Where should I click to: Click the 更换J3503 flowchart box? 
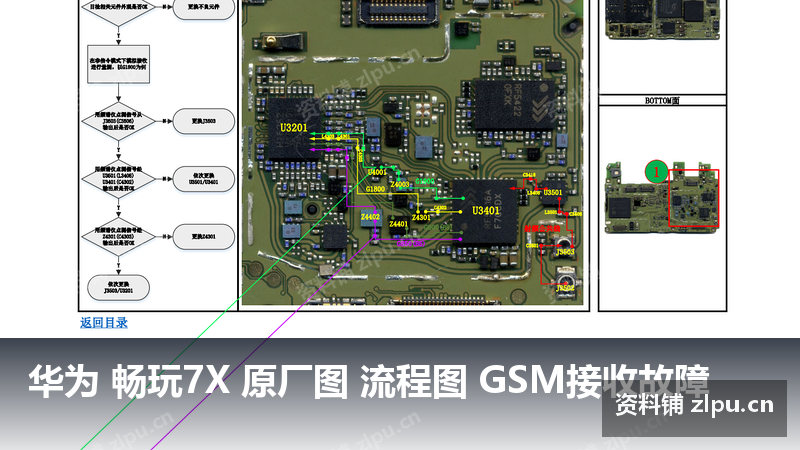[204, 121]
